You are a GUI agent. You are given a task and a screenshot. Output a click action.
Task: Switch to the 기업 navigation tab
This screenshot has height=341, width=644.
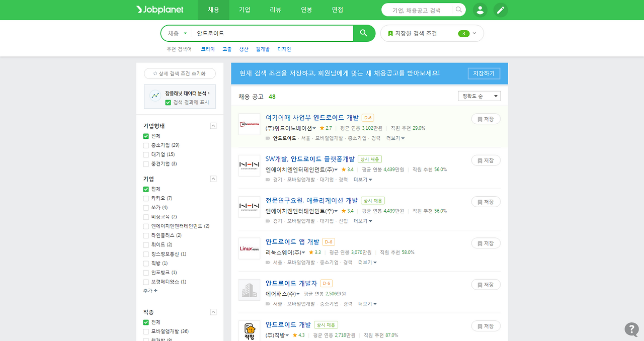point(245,10)
